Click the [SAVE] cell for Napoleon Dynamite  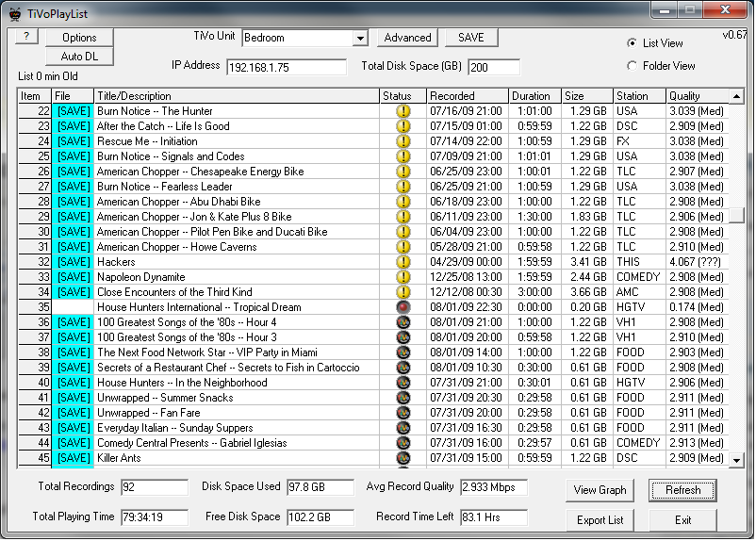(x=73, y=277)
